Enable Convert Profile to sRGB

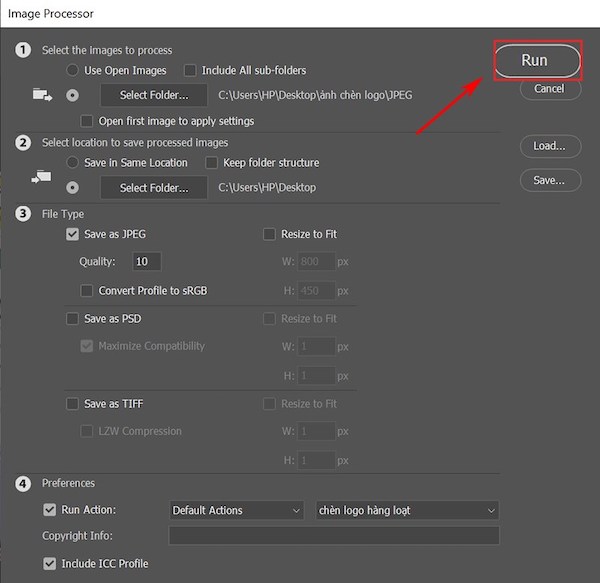[88, 291]
